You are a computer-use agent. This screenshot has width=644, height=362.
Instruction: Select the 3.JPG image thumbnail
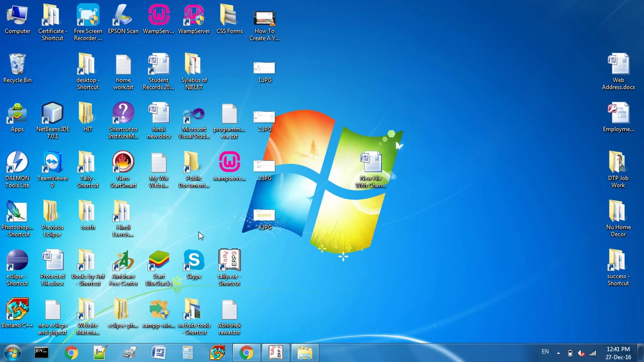coord(265,170)
